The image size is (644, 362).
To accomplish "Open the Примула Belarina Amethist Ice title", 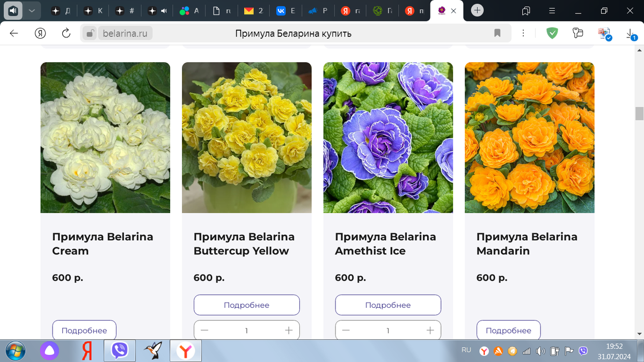I will click(385, 243).
